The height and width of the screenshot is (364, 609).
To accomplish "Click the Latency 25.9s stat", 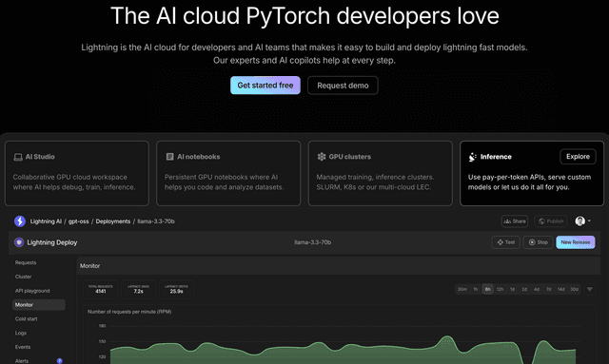I will tap(176, 289).
